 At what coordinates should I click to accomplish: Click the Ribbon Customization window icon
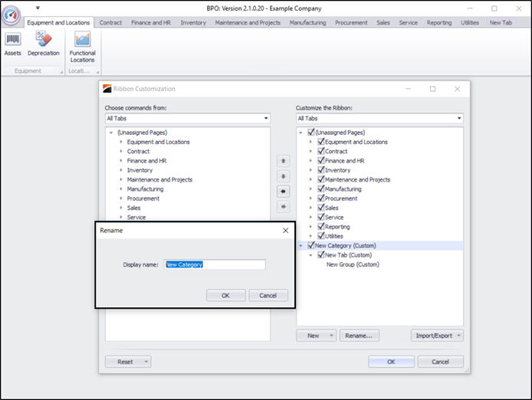click(x=107, y=89)
